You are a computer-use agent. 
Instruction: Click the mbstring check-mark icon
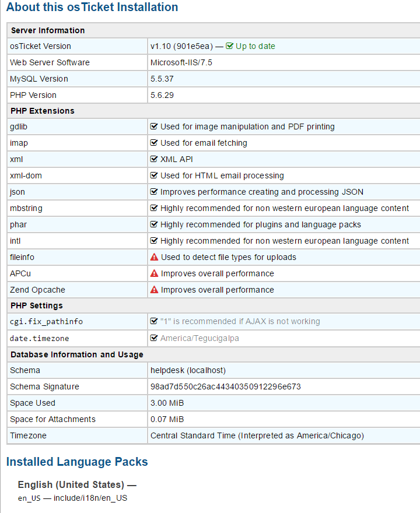click(154, 208)
